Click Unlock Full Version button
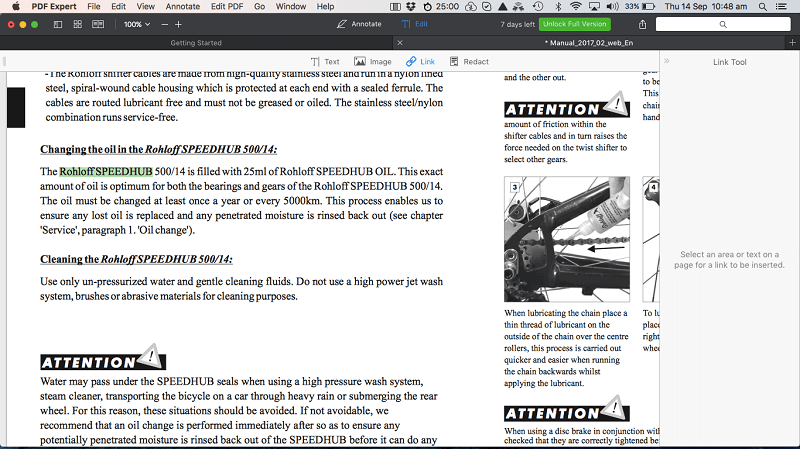The image size is (800, 449). (574, 24)
